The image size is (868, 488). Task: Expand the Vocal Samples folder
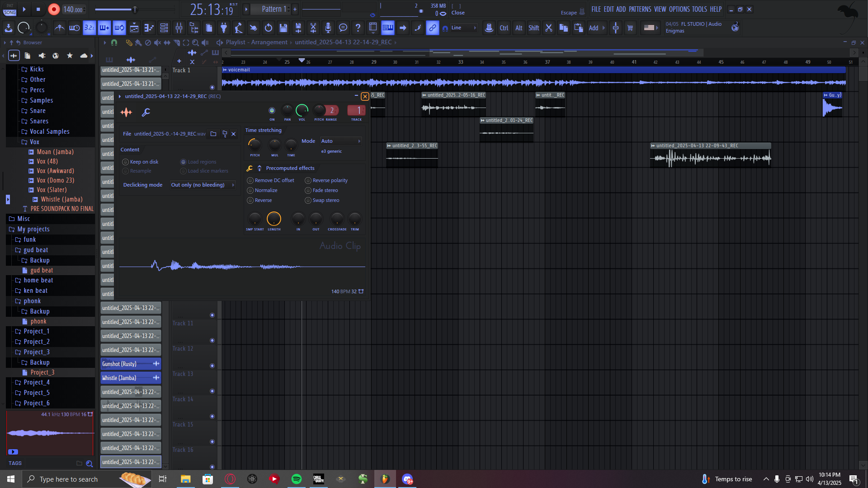click(x=49, y=132)
